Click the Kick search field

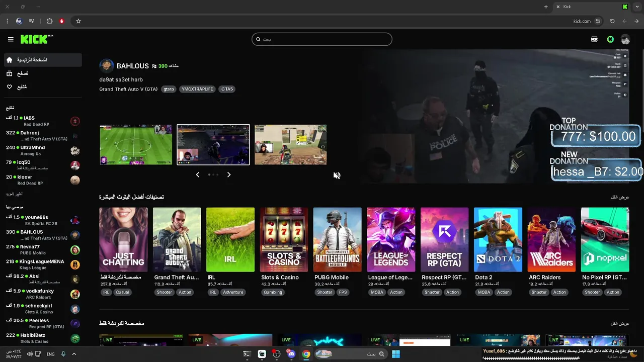click(322, 39)
